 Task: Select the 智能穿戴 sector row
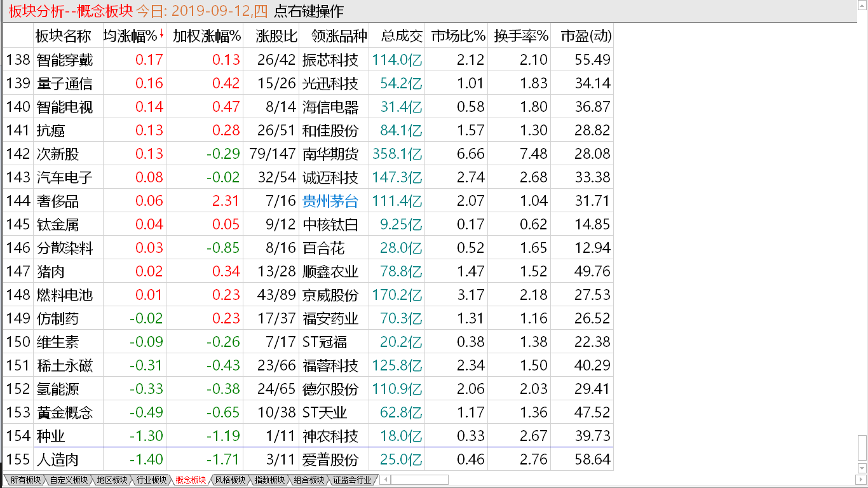click(308, 60)
